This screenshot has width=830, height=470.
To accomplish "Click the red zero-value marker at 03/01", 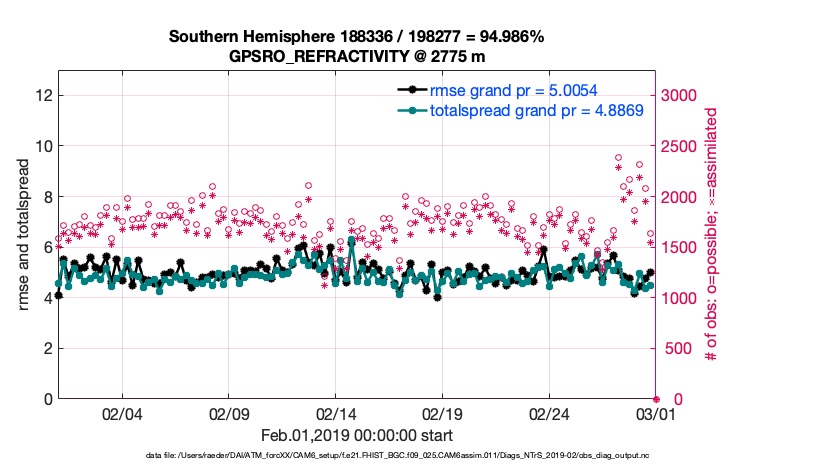I will [x=656, y=399].
